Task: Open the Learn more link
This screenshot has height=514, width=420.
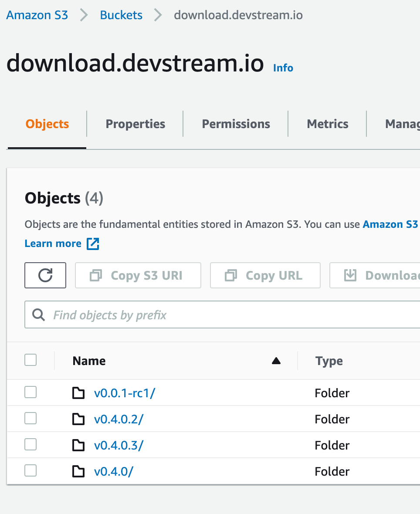Action: click(x=53, y=243)
